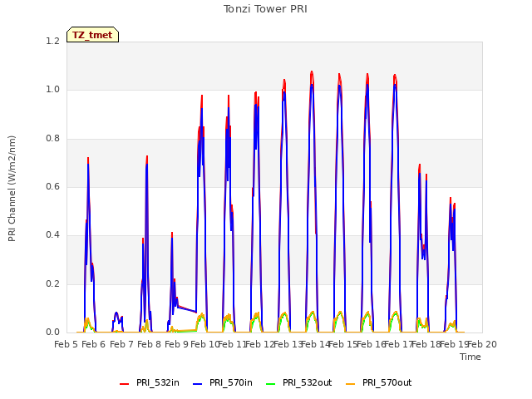Image resolution: width=532 pixels, height=399 pixels.
Task: Click the orange PRI_570out legend swatch
Action: click(351, 384)
